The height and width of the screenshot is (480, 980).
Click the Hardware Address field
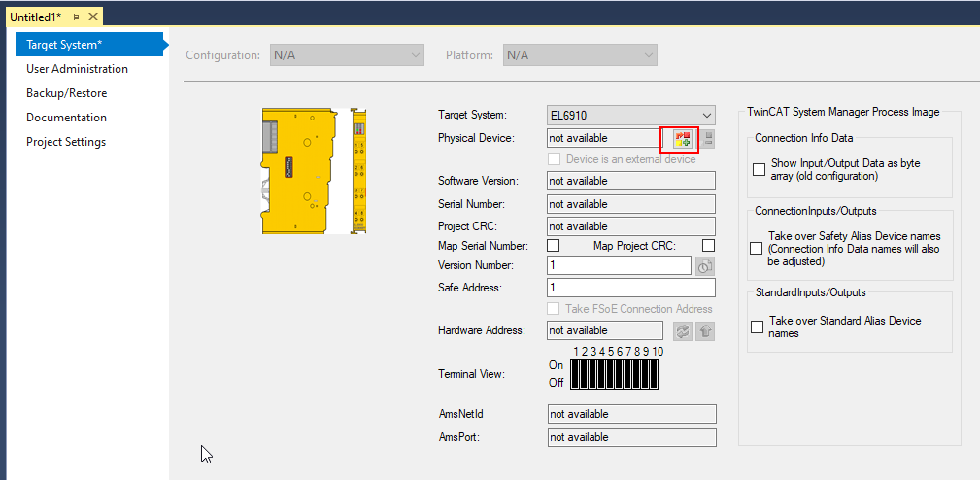click(605, 330)
